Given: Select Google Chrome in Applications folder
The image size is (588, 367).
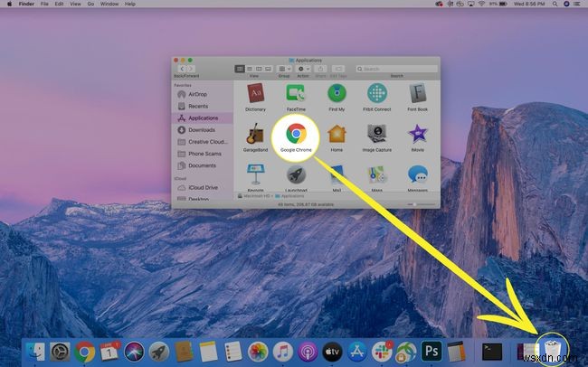Looking at the screenshot, I should coord(296,134).
